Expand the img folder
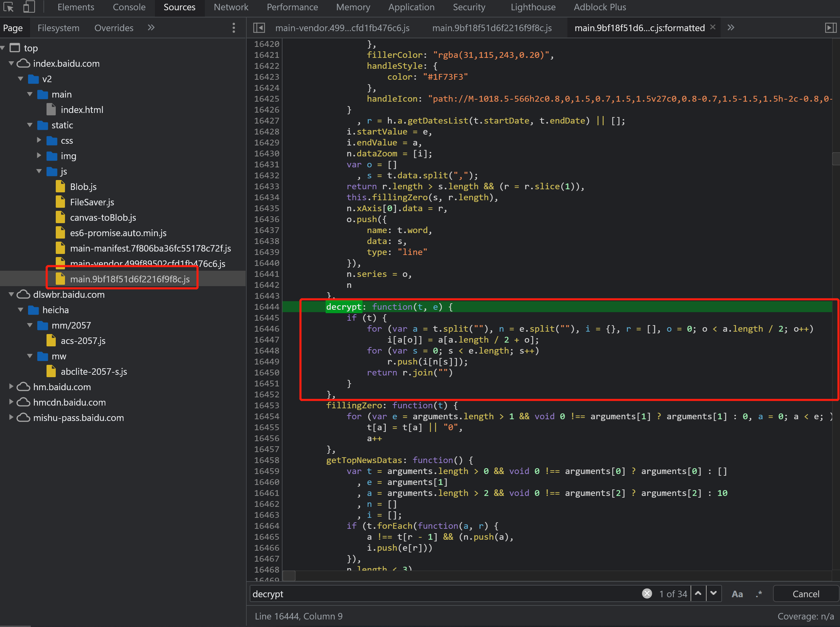Viewport: 840px width, 627px height. 39,155
